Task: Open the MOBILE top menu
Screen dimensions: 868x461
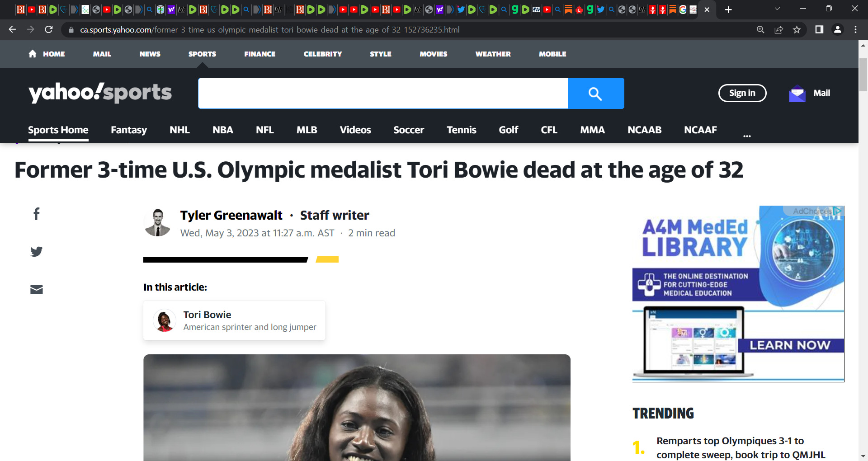Action: pyautogui.click(x=552, y=54)
